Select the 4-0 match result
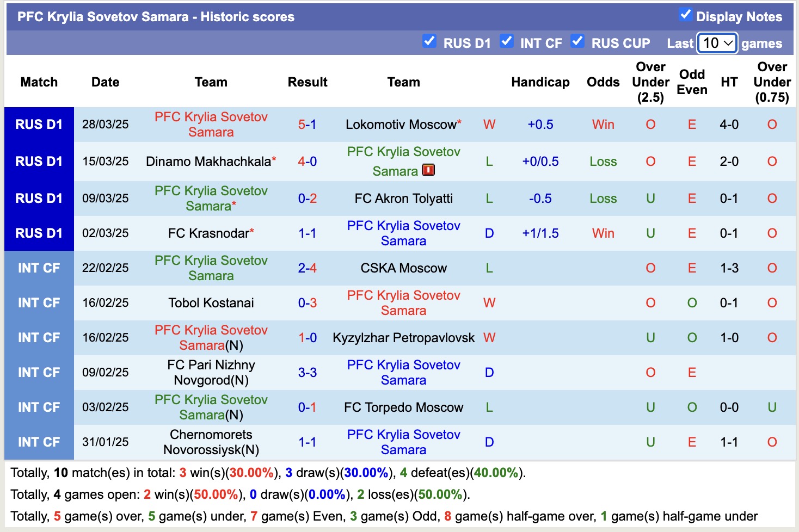The image size is (799, 532). (307, 162)
